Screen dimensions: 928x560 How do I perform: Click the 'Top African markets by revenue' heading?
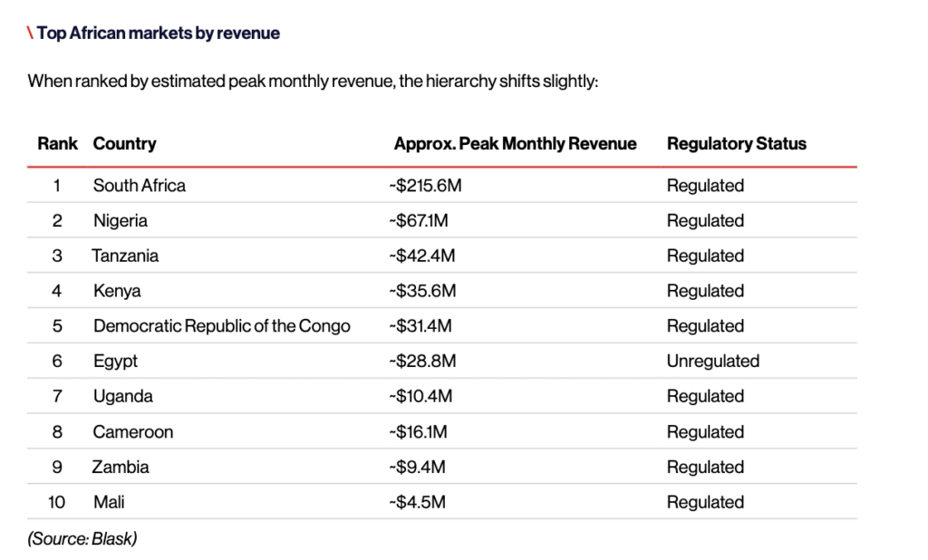(158, 34)
